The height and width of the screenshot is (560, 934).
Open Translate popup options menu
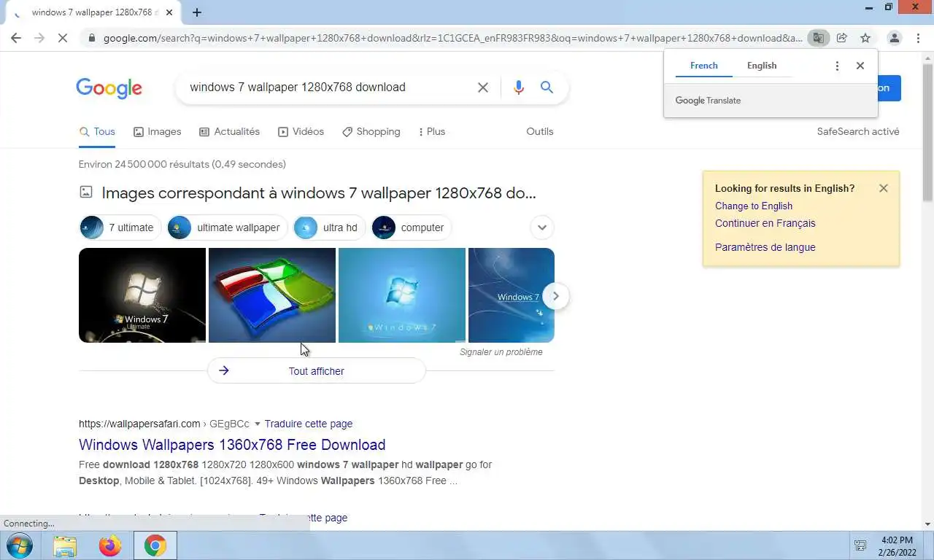click(837, 66)
